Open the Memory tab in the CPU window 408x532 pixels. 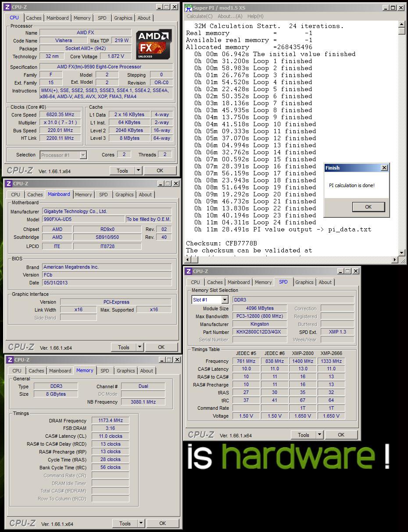82,18
